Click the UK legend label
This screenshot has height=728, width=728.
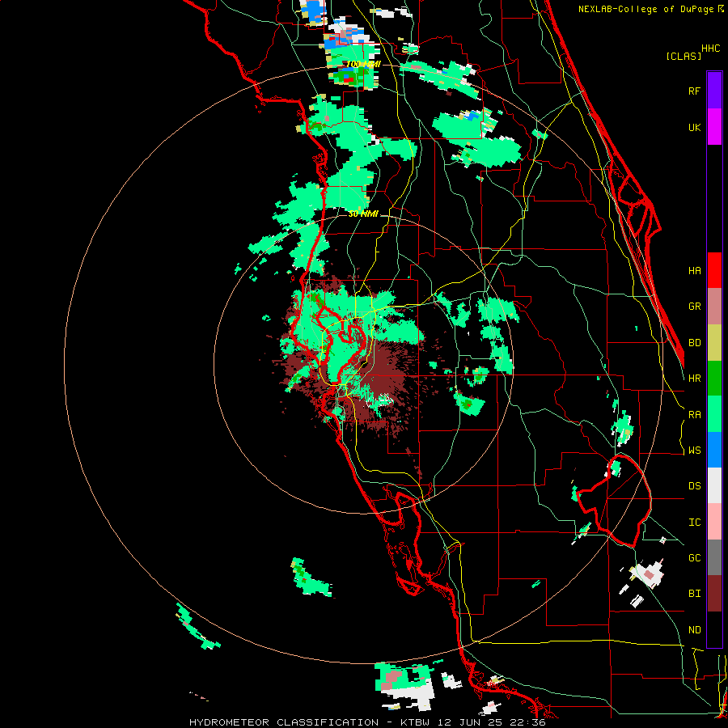pyautogui.click(x=694, y=127)
